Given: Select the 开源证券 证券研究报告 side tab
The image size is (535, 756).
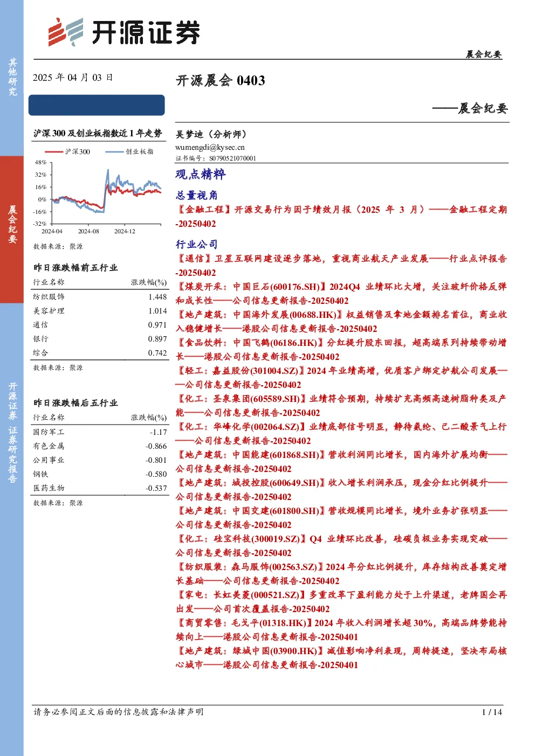Looking at the screenshot, I should [x=12, y=529].
